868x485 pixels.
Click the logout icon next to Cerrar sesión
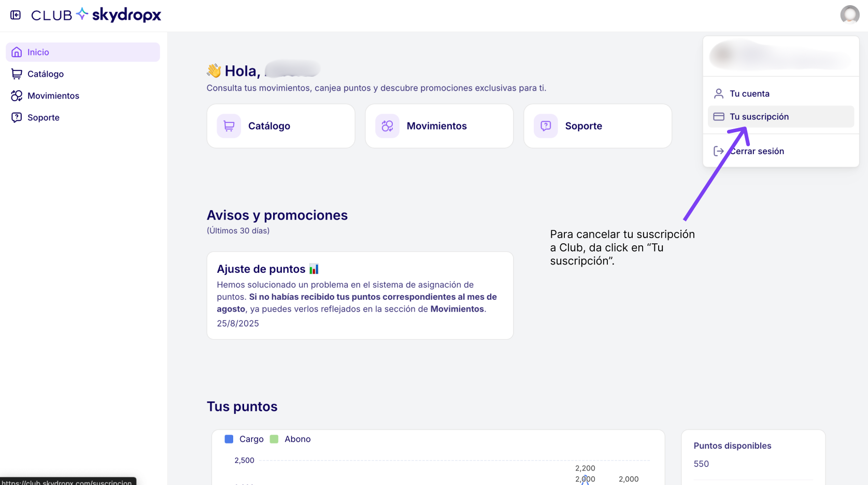[719, 151]
